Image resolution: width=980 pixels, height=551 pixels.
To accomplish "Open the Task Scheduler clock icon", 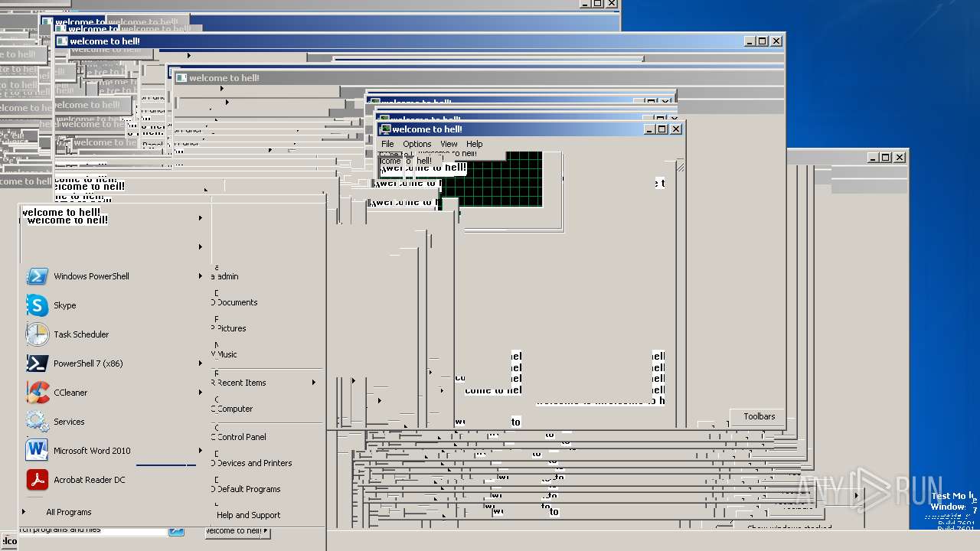I will coord(38,334).
